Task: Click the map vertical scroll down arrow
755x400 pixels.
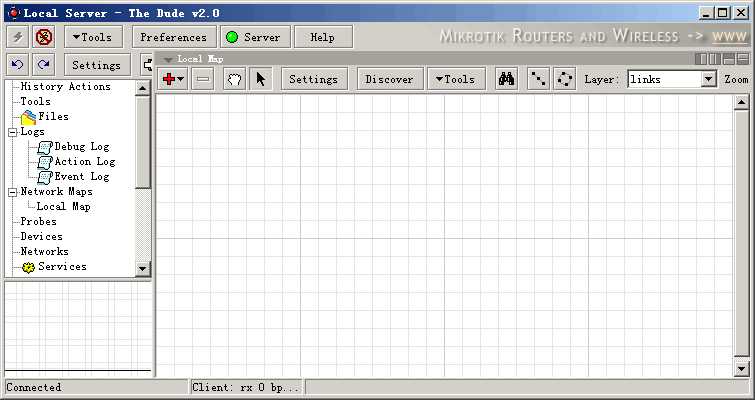Action: 742,369
